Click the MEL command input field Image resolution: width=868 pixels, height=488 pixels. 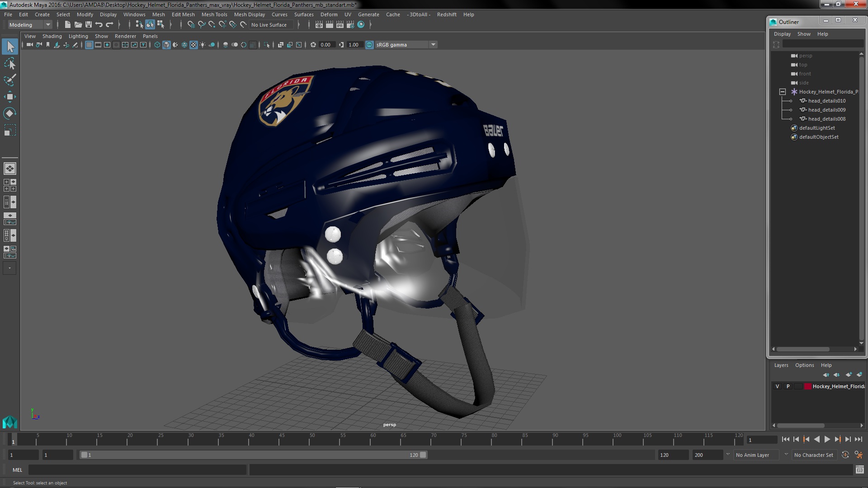pos(137,470)
